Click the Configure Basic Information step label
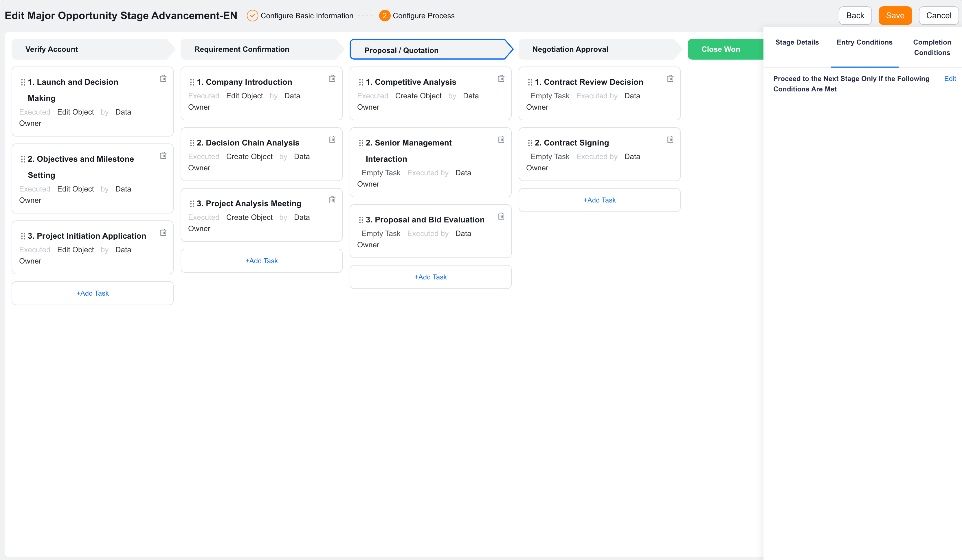This screenshot has width=962, height=560. point(307,16)
